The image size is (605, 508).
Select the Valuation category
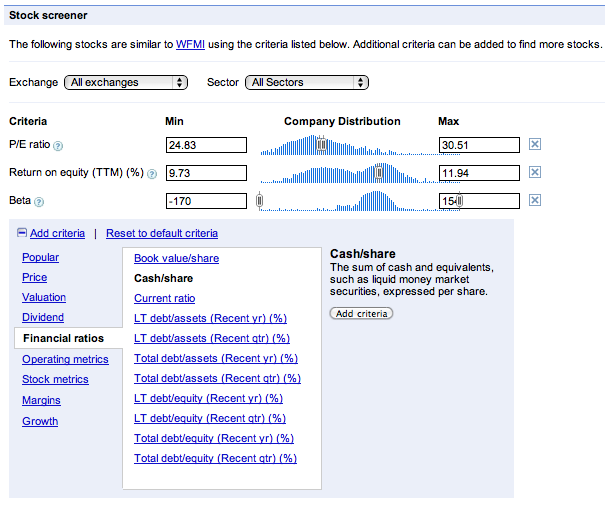(44, 297)
